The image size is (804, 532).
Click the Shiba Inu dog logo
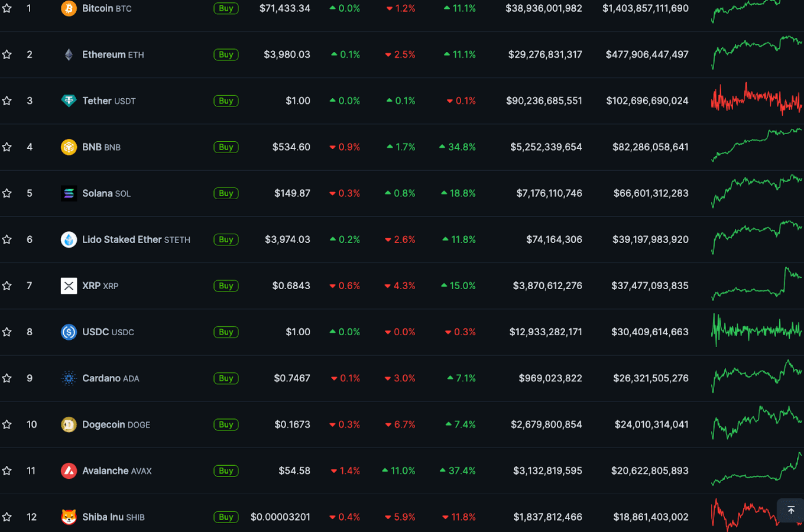coord(69,517)
